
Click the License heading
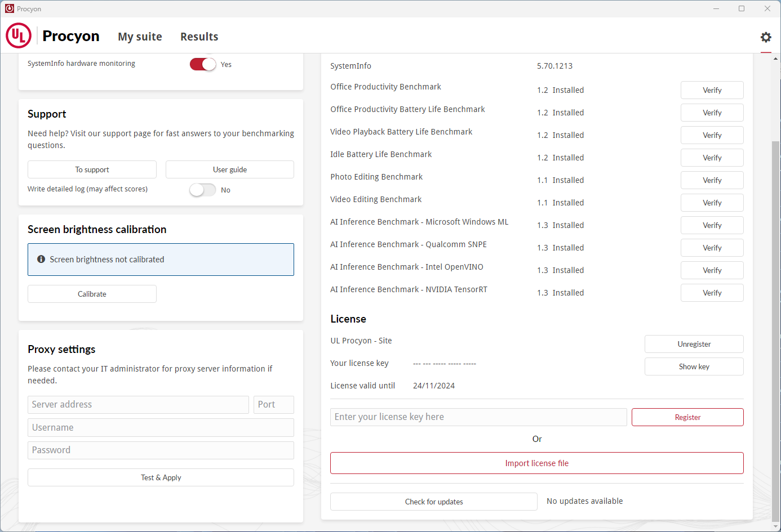click(348, 319)
